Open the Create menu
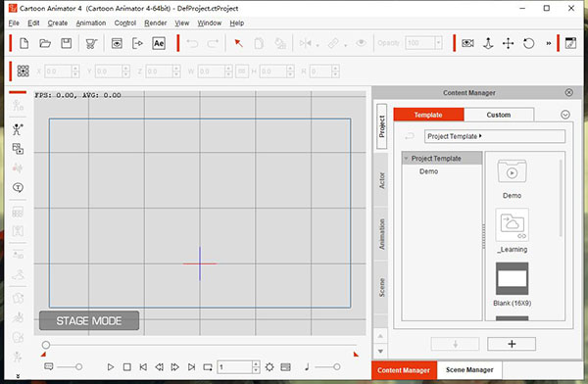This screenshot has height=384, width=588. pos(58,23)
